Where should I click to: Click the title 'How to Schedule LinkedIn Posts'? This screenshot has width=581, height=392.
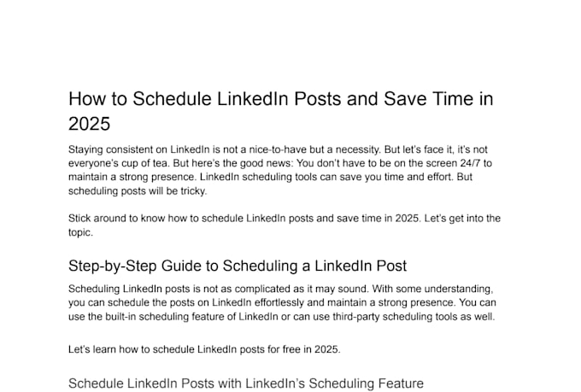(x=204, y=99)
